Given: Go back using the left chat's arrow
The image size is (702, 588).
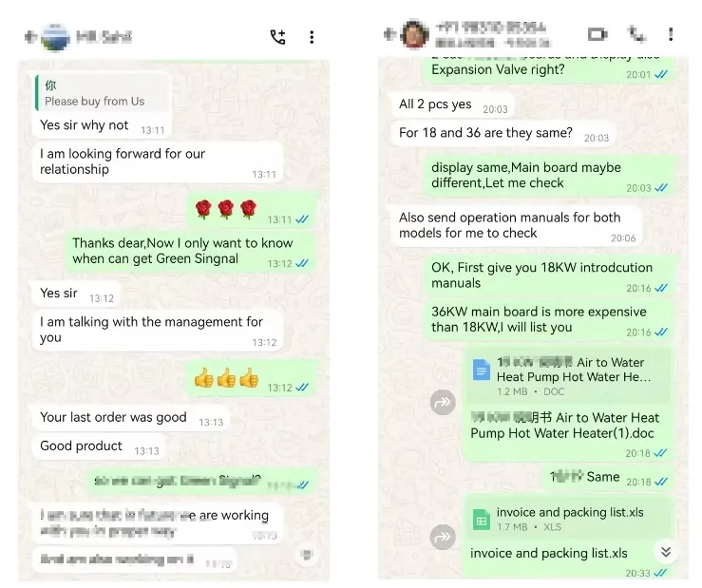Looking at the screenshot, I should [30, 37].
